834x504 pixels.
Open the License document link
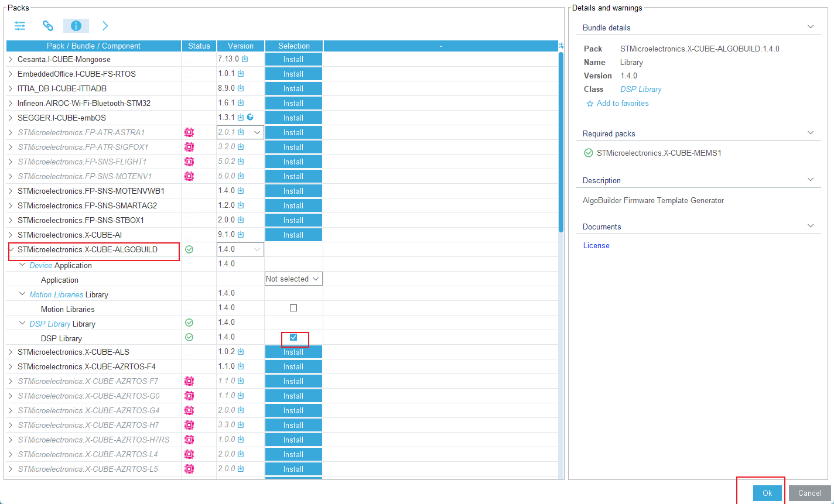coord(596,246)
